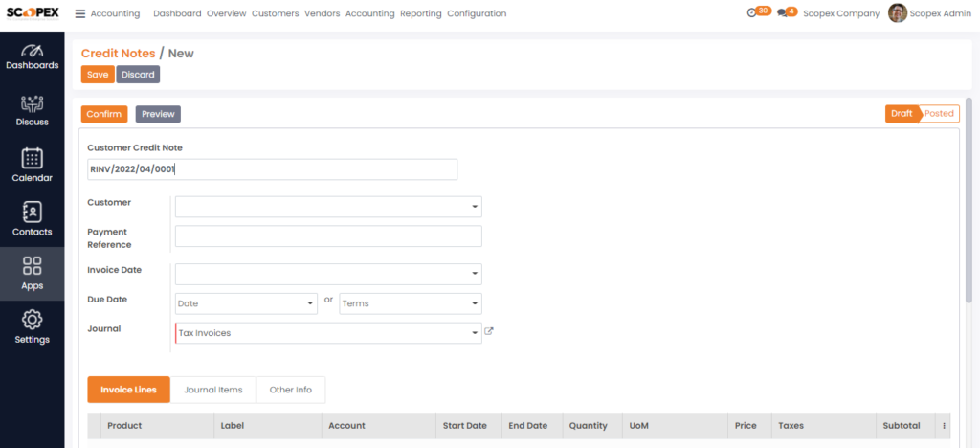980x448 pixels.
Task: Expand the Invoice Date dropdown
Action: [x=475, y=274]
